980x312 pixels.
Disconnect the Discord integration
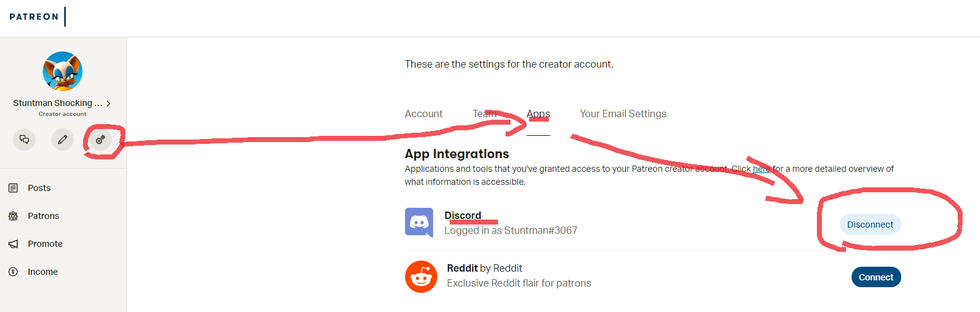pyautogui.click(x=870, y=225)
